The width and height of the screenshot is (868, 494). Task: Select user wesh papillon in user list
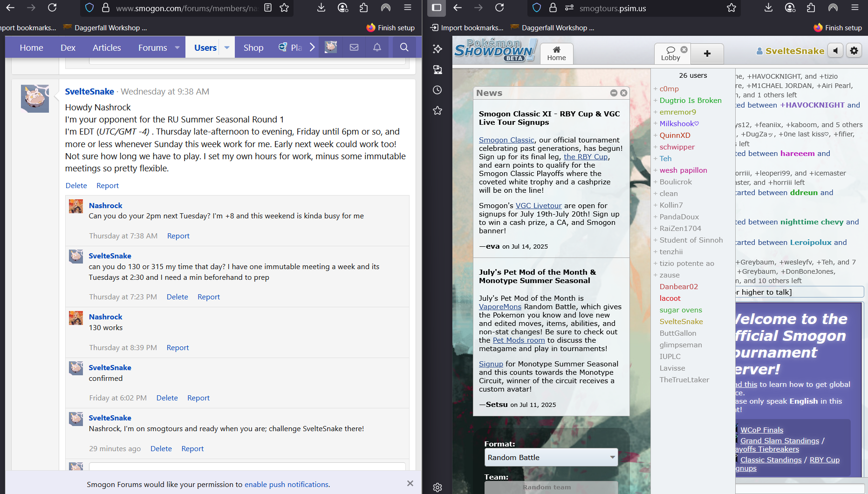point(683,170)
